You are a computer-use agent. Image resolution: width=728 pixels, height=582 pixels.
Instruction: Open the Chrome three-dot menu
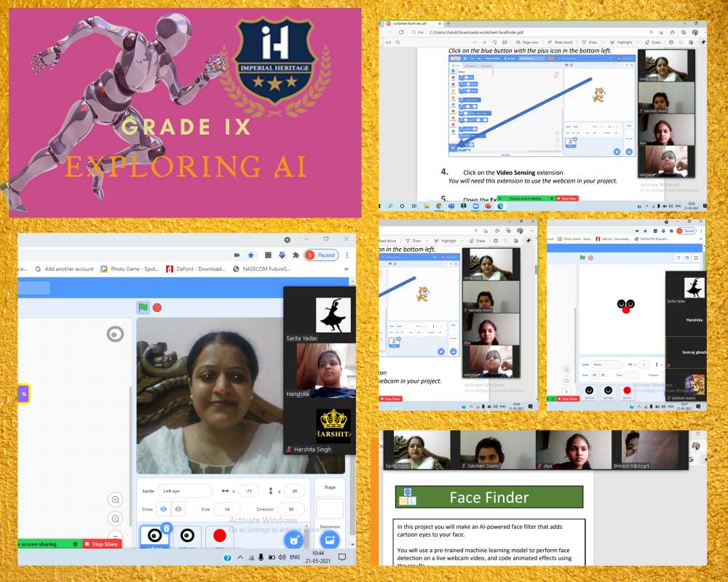(x=347, y=255)
